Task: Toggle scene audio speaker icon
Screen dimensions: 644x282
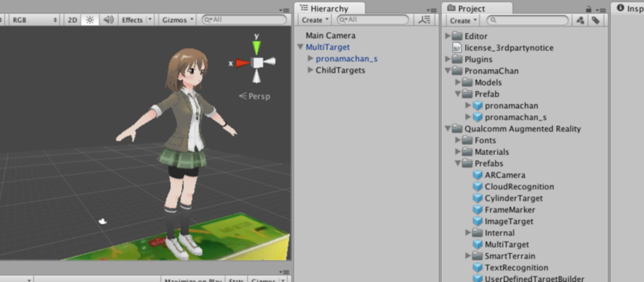Action: [108, 20]
